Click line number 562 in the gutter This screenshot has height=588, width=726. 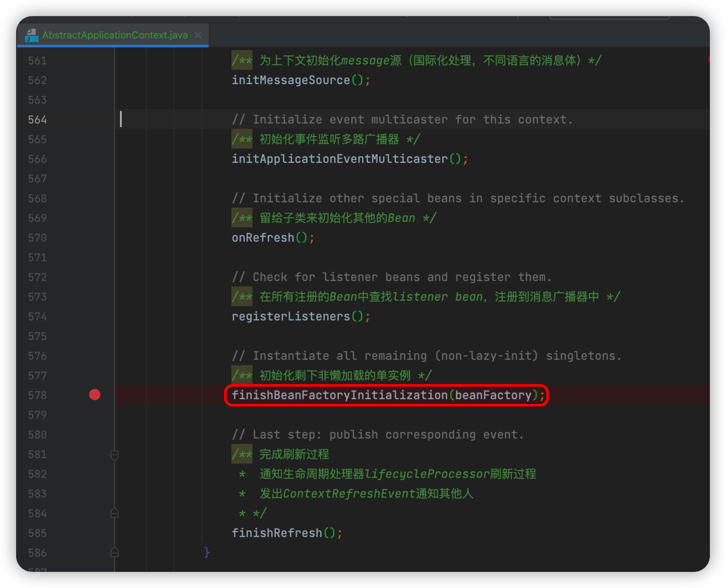[37, 81]
